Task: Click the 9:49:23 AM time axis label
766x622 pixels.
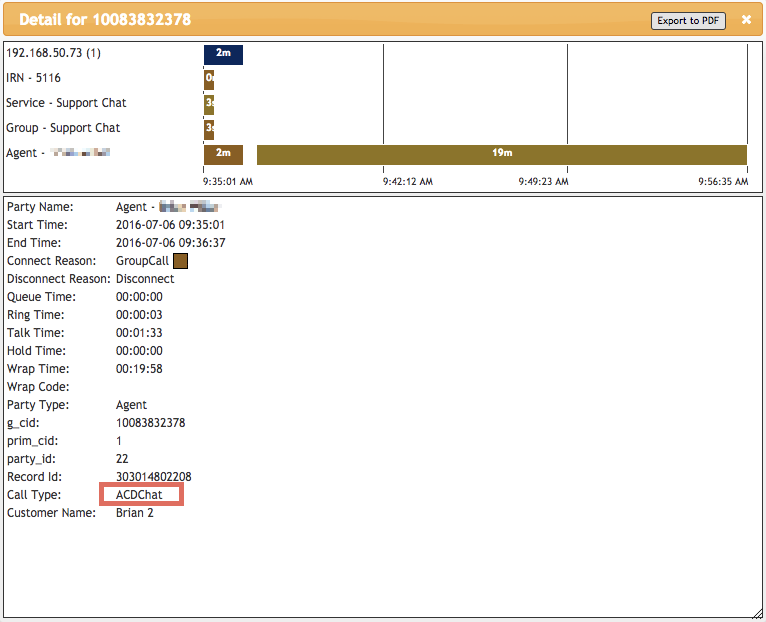Action: point(543,182)
